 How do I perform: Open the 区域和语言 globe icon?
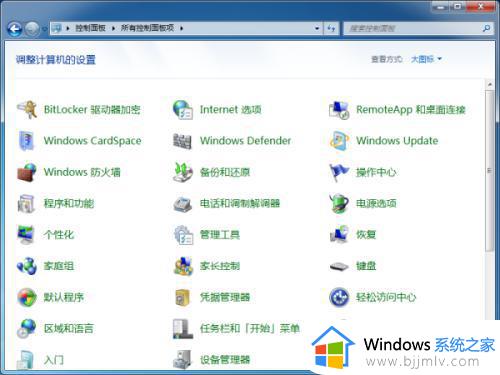(27, 329)
